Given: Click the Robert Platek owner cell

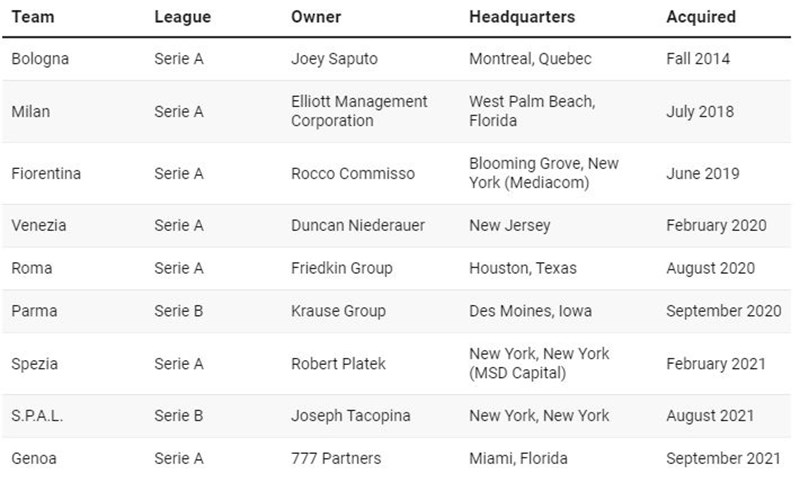Looking at the screenshot, I should pos(338,364).
